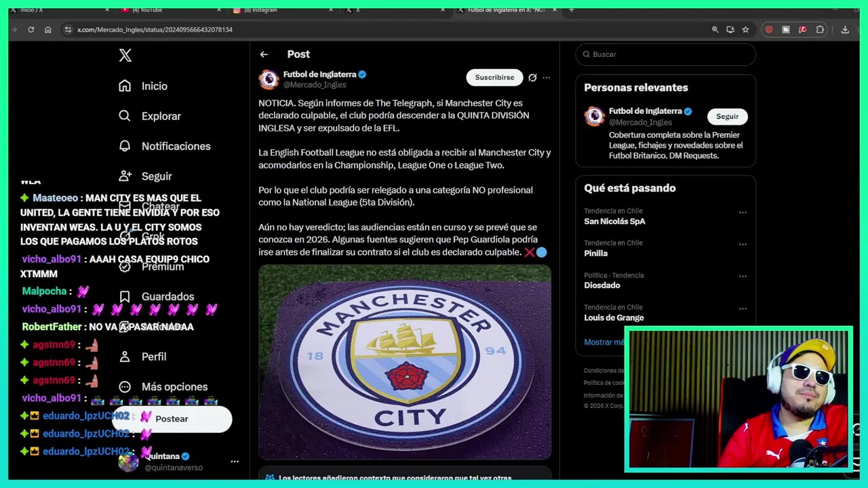This screenshot has width=868, height=488.
Task: Open site information icon in address bar
Action: pyautogui.click(x=67, y=30)
